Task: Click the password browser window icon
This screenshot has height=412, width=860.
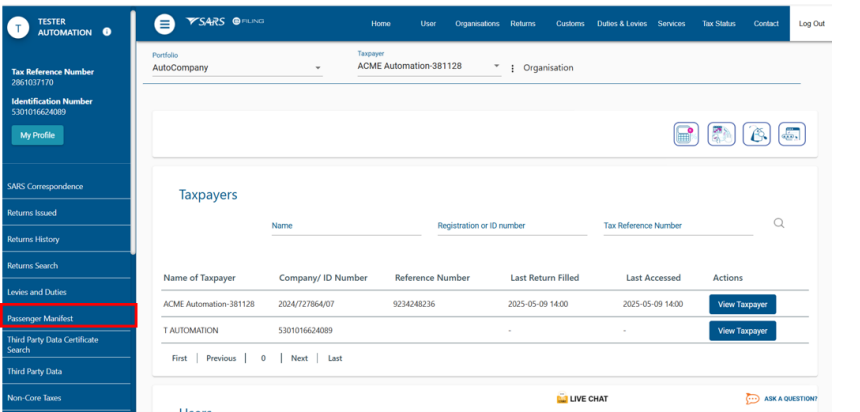Action: click(791, 135)
